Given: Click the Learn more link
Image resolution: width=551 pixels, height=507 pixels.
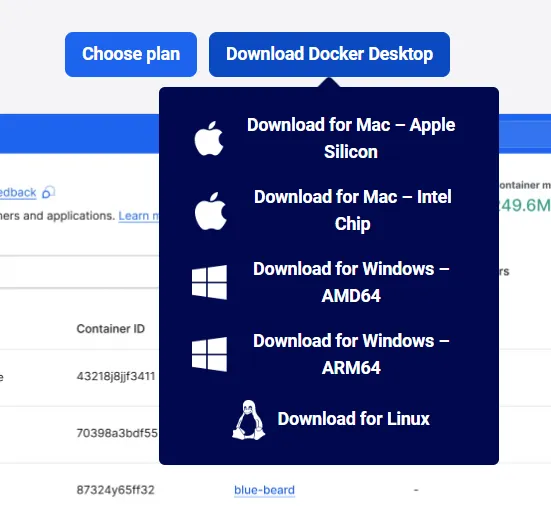Looking at the screenshot, I should tap(139, 216).
